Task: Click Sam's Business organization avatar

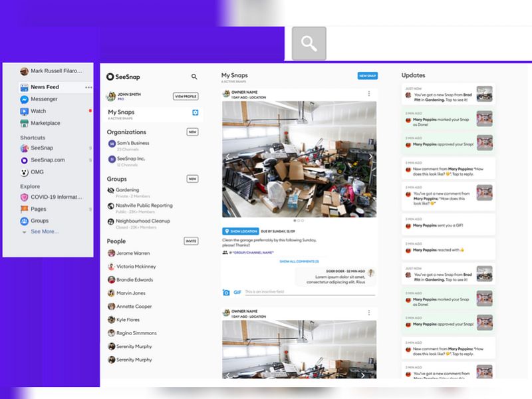Action: [112, 144]
